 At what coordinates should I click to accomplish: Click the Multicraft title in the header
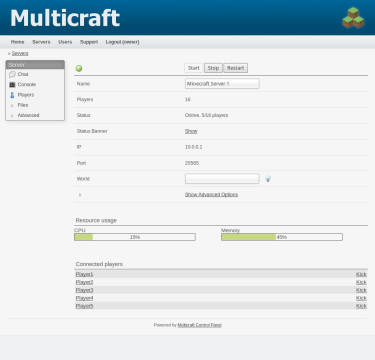click(x=65, y=18)
